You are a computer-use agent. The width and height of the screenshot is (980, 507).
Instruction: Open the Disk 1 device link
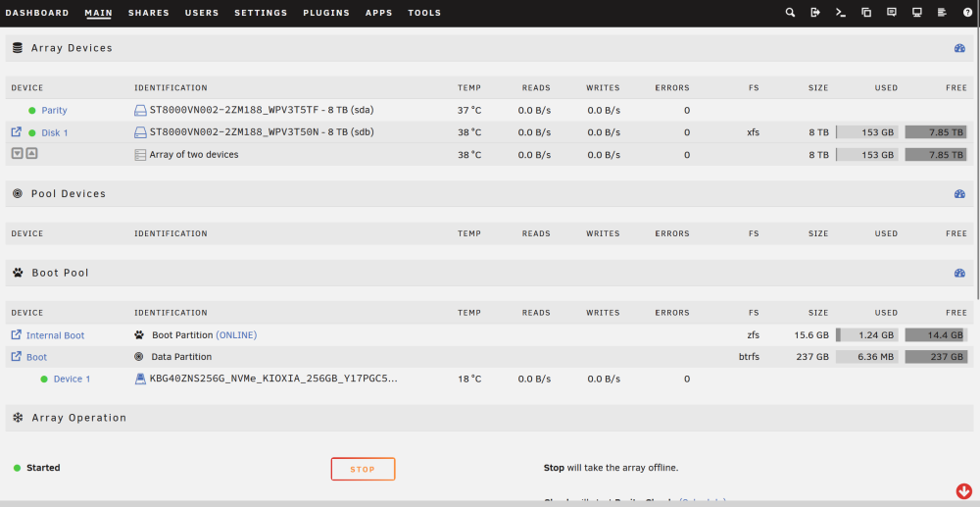[x=55, y=132]
